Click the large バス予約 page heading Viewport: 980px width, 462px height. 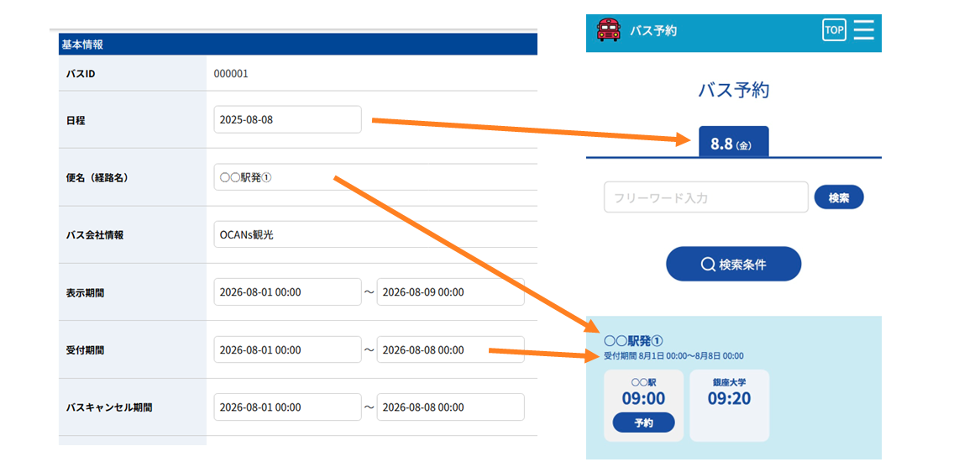734,90
